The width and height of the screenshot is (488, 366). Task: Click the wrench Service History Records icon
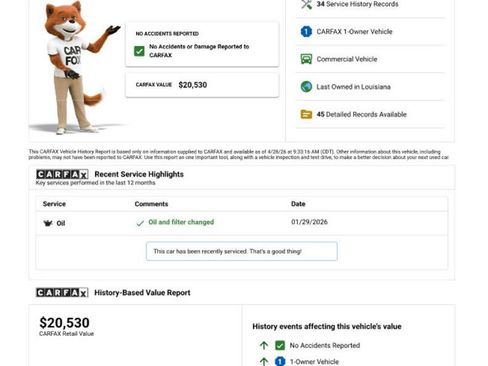306,4
